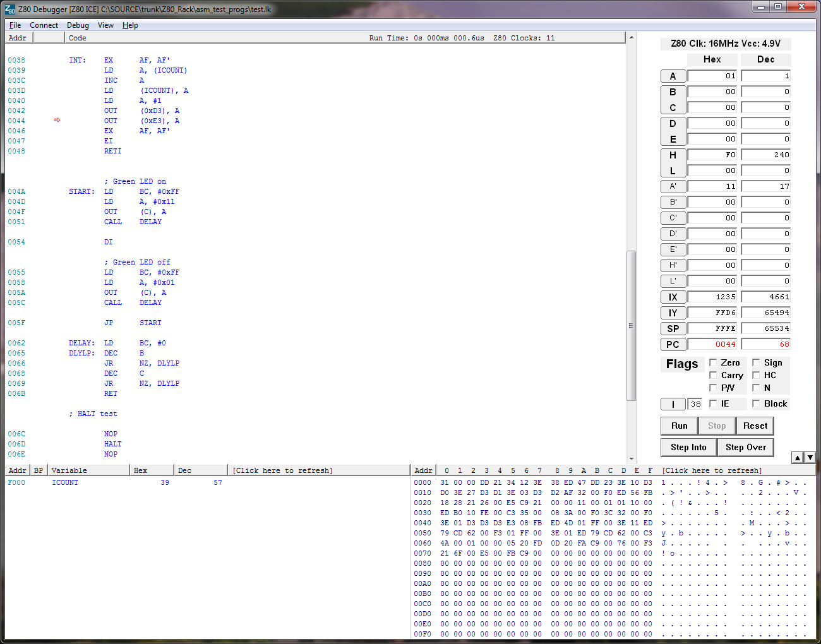Click the IY hex field FFD6
Viewport: 821px width, 644px height.
pos(712,313)
